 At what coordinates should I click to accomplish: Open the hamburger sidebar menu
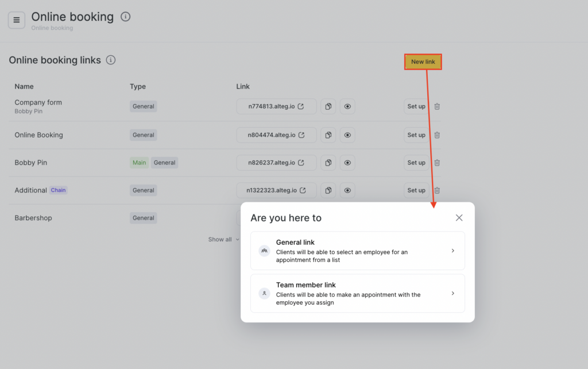pos(16,20)
